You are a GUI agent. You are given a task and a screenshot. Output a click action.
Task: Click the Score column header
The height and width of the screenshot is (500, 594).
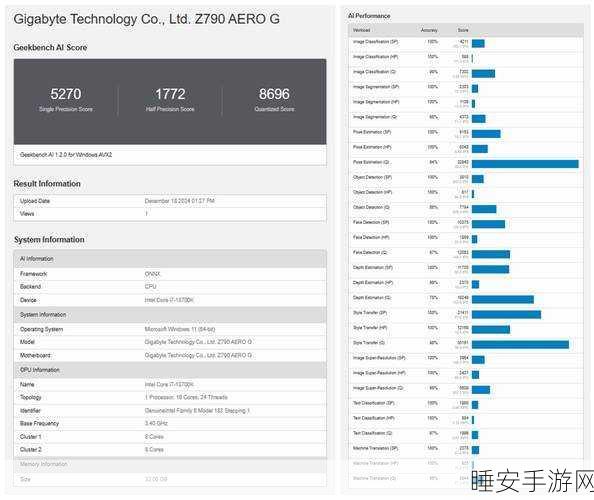coord(463,30)
